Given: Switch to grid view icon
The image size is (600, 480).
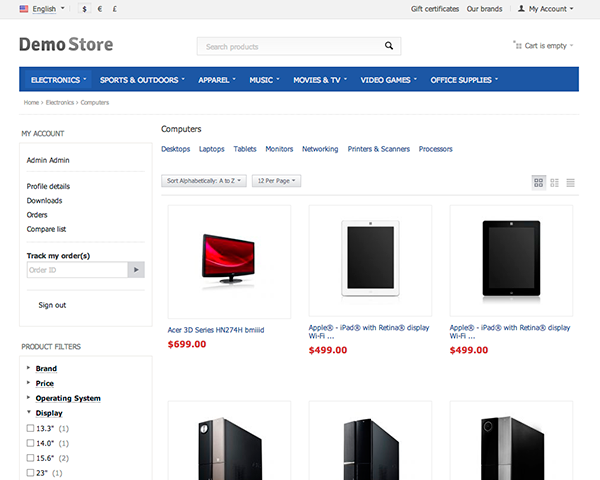Looking at the screenshot, I should click(x=538, y=183).
